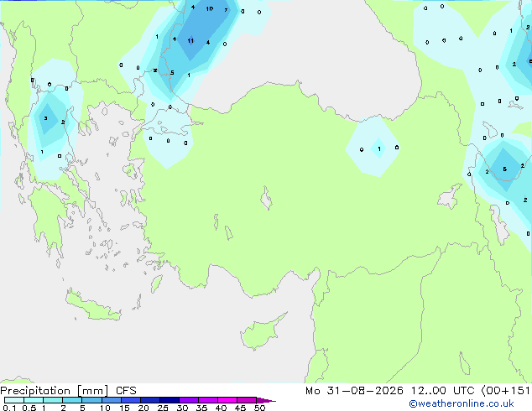Select the legend label '20'
This screenshot has height=411, width=532.
click(143, 408)
